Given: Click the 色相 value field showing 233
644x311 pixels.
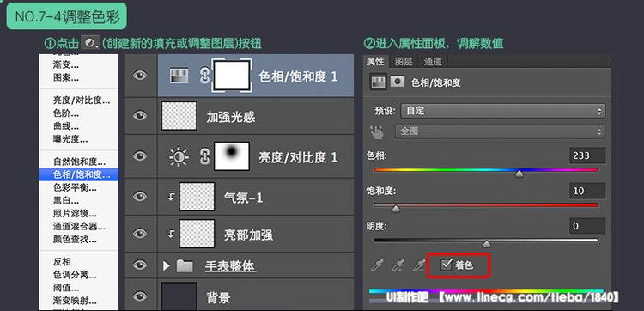Looking at the screenshot, I should (587, 155).
